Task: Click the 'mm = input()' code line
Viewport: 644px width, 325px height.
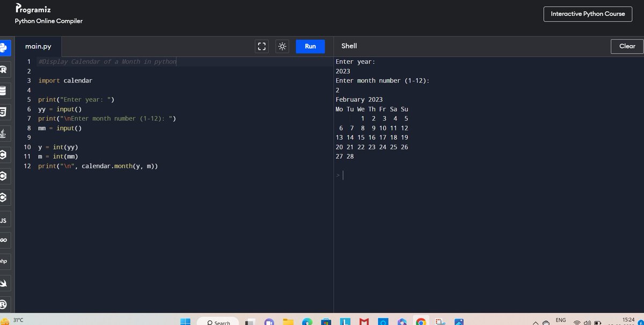Action: click(x=60, y=128)
